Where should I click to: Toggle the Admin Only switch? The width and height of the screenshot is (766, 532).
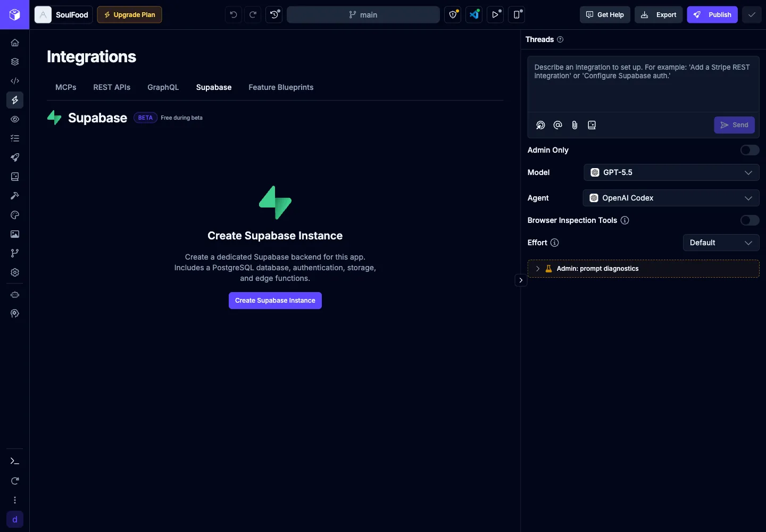click(750, 150)
